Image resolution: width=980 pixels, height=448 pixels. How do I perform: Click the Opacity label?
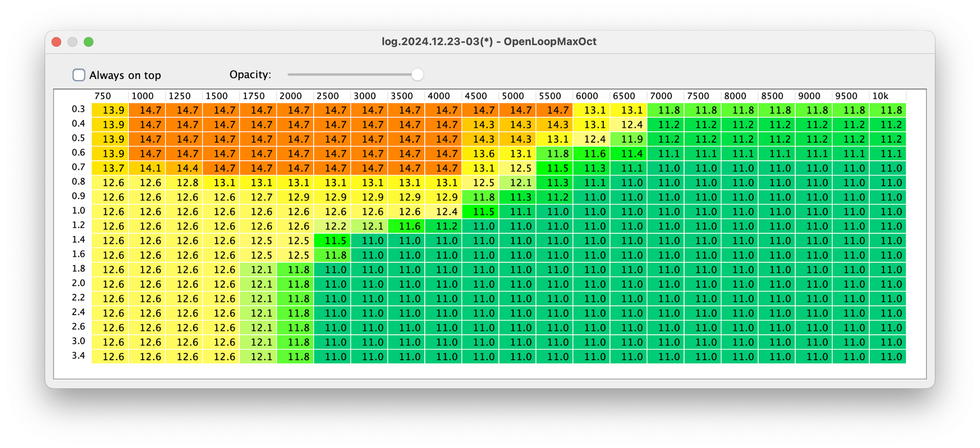click(x=250, y=75)
